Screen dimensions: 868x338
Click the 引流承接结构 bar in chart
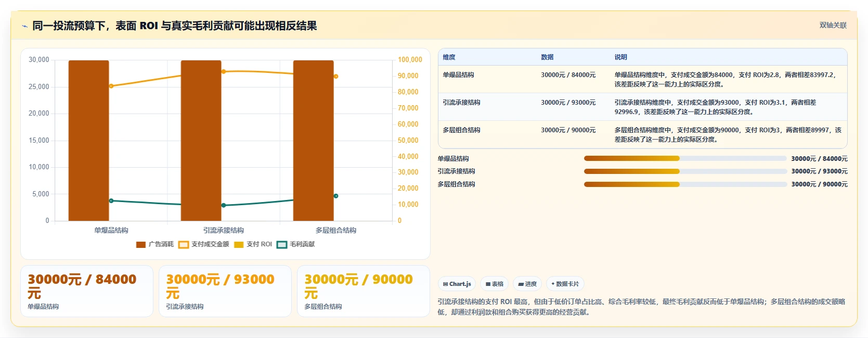point(201,141)
